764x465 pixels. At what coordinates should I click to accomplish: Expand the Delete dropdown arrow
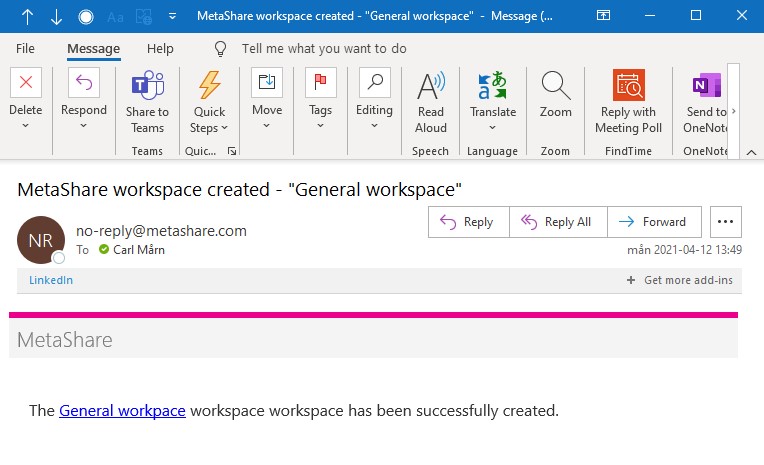click(x=26, y=126)
